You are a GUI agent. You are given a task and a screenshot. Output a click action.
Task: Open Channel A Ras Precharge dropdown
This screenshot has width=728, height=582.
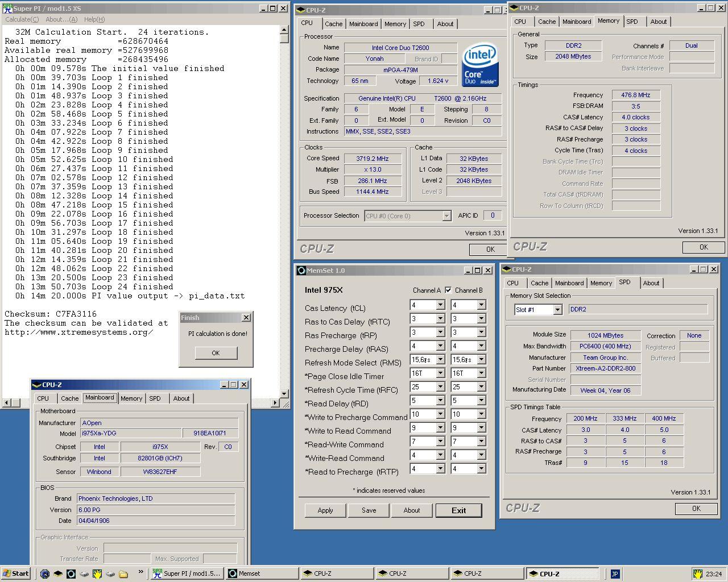tap(440, 332)
